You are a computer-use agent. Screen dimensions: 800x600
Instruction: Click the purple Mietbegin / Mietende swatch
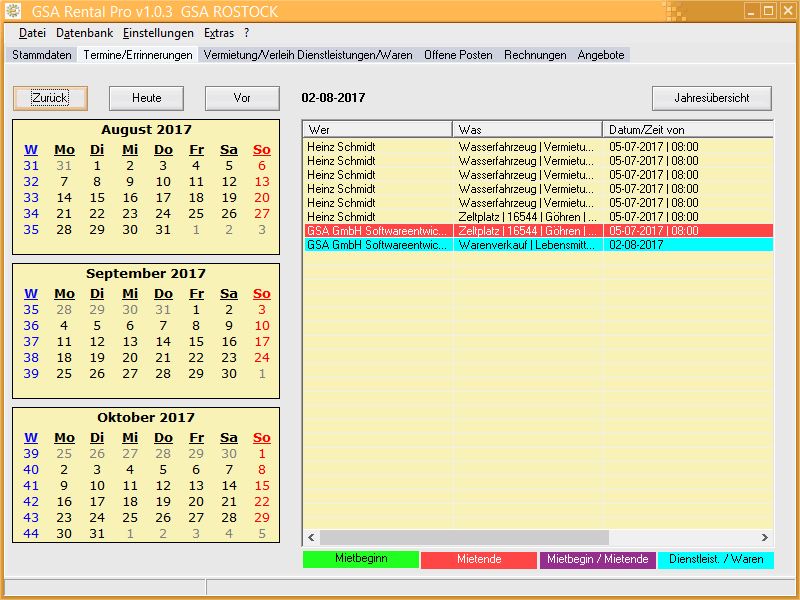[597, 560]
